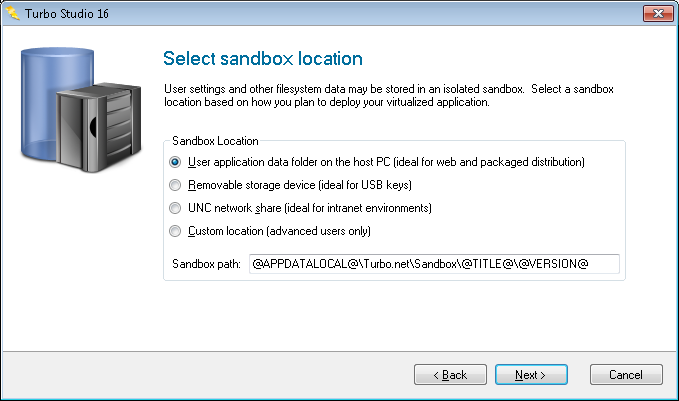679x401 pixels.
Task: Pick the Custom location radio option
Action: pos(176,231)
